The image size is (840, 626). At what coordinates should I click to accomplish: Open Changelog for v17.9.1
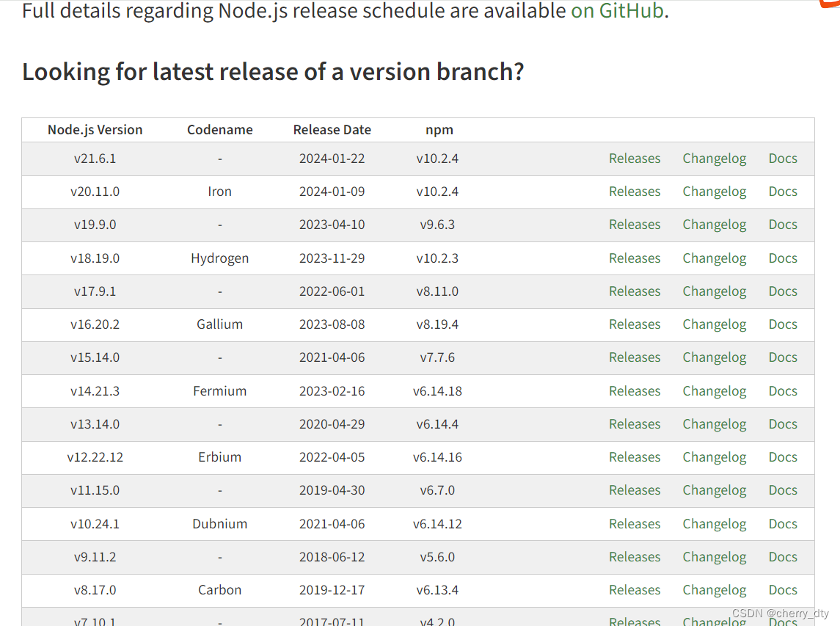click(714, 291)
